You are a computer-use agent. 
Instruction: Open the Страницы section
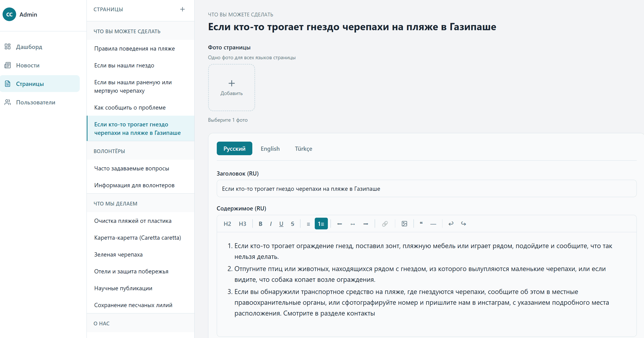(x=40, y=84)
